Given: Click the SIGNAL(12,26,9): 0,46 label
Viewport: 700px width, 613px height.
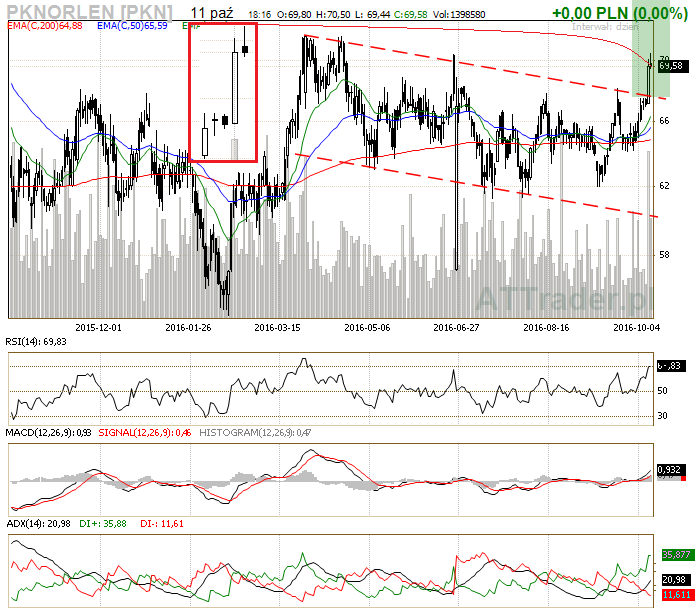Looking at the screenshot, I should [145, 433].
